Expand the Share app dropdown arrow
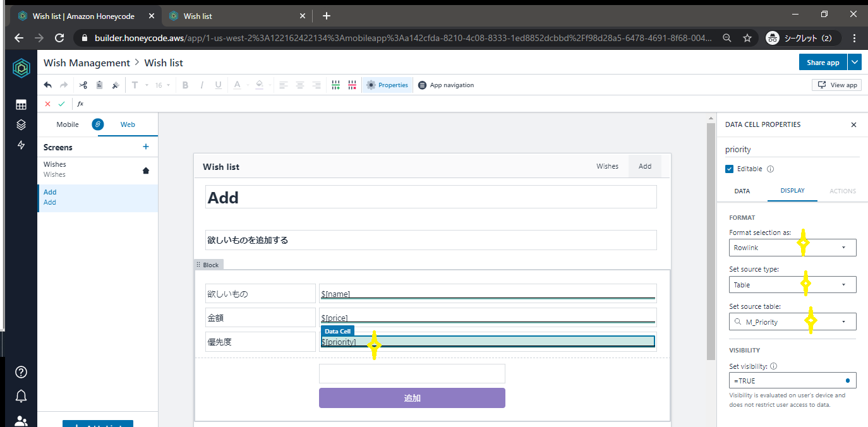Image resolution: width=868 pixels, height=427 pixels. point(855,62)
